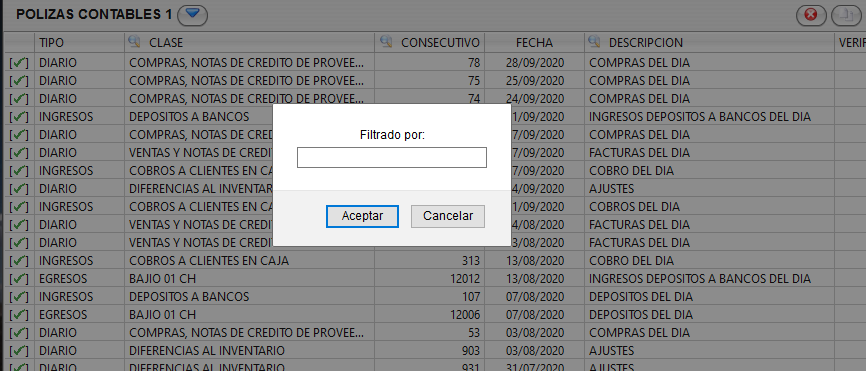
Task: Toggle check on row with consecutivo 12012
Action: coord(19,279)
